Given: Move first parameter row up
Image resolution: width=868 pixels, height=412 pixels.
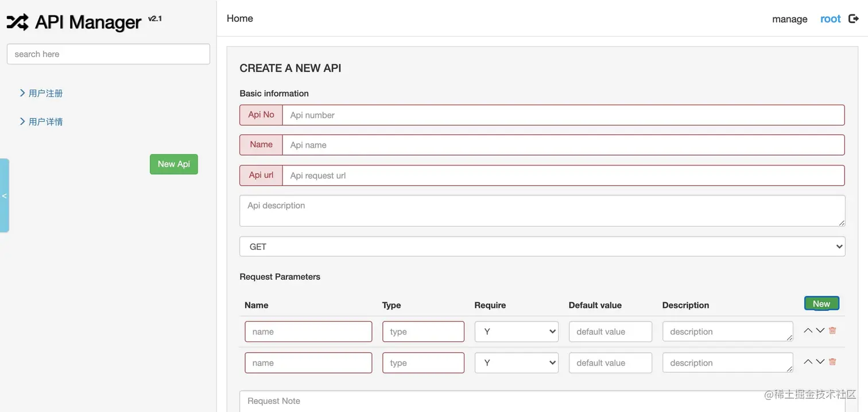Looking at the screenshot, I should 808,331.
